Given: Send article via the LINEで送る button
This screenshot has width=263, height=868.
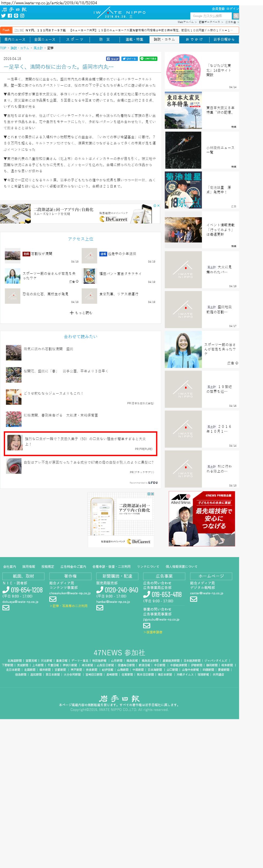Looking at the screenshot, I should tap(148, 59).
